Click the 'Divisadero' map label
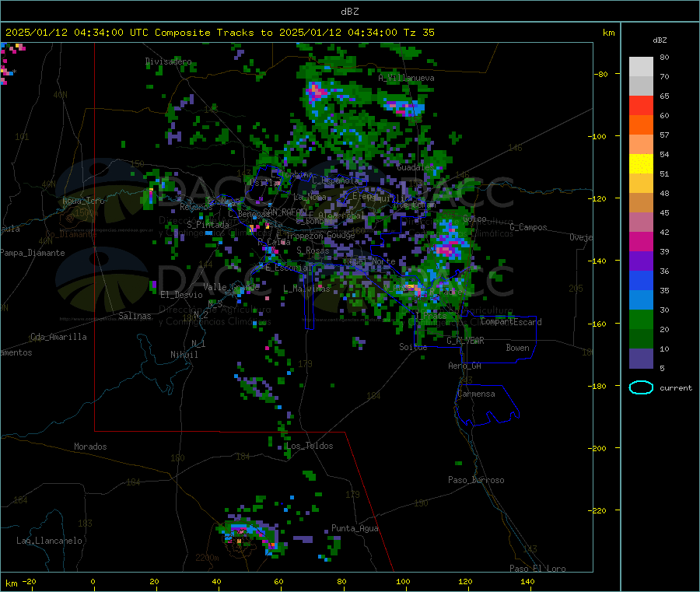Screen dimensions: 700x592 [x=168, y=61]
